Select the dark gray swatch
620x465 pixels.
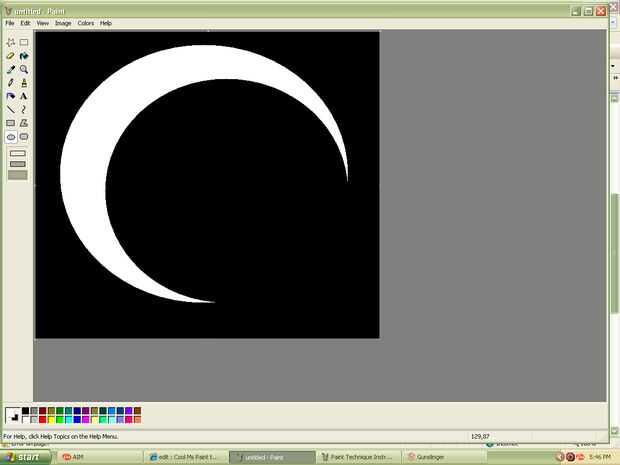tap(34, 411)
